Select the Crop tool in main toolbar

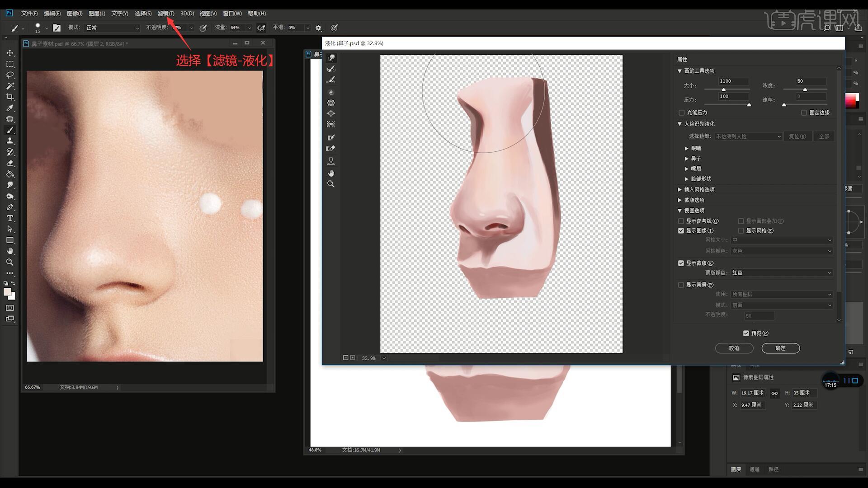coord(10,97)
